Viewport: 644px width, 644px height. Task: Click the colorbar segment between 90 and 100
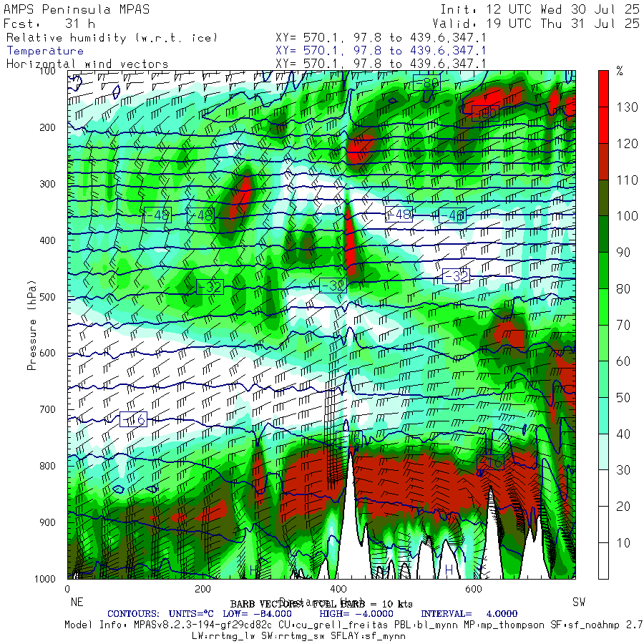(603, 234)
